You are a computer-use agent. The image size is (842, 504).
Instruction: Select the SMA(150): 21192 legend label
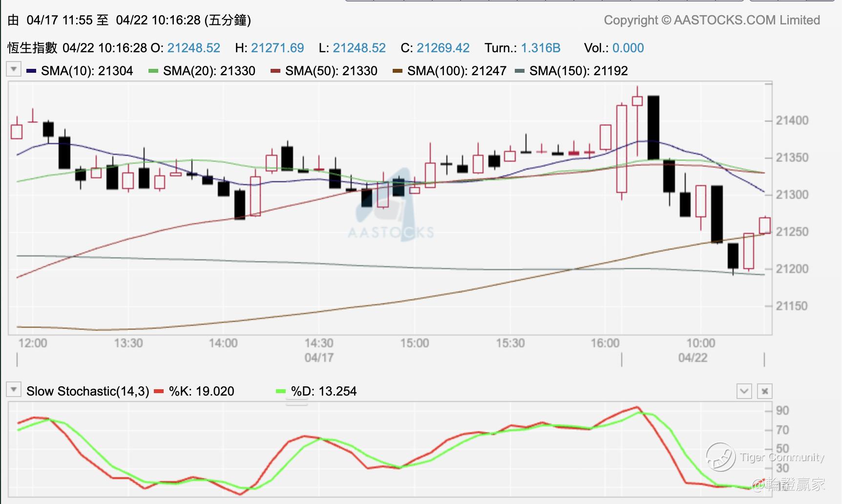pyautogui.click(x=579, y=71)
